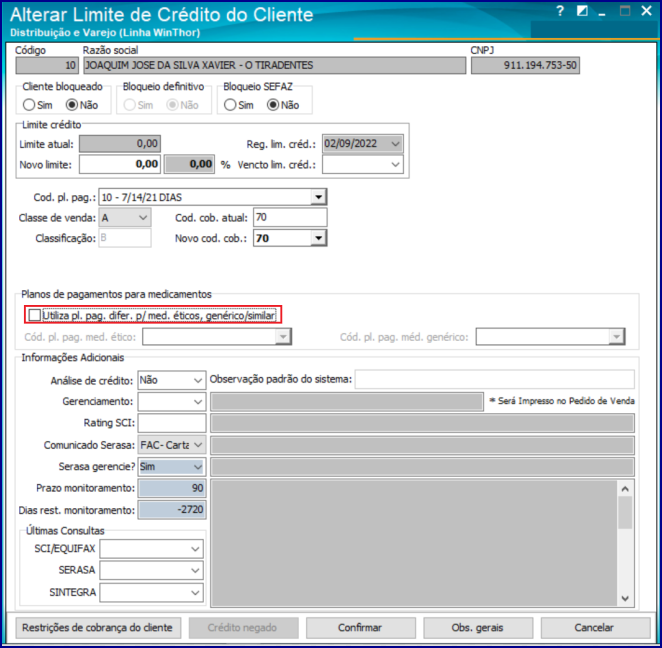Click Observação padrão do sistema field
The image size is (662, 648).
click(494, 379)
